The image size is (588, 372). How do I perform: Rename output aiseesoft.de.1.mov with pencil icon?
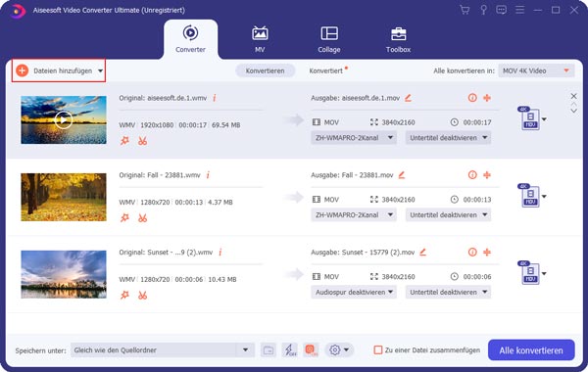(408, 98)
